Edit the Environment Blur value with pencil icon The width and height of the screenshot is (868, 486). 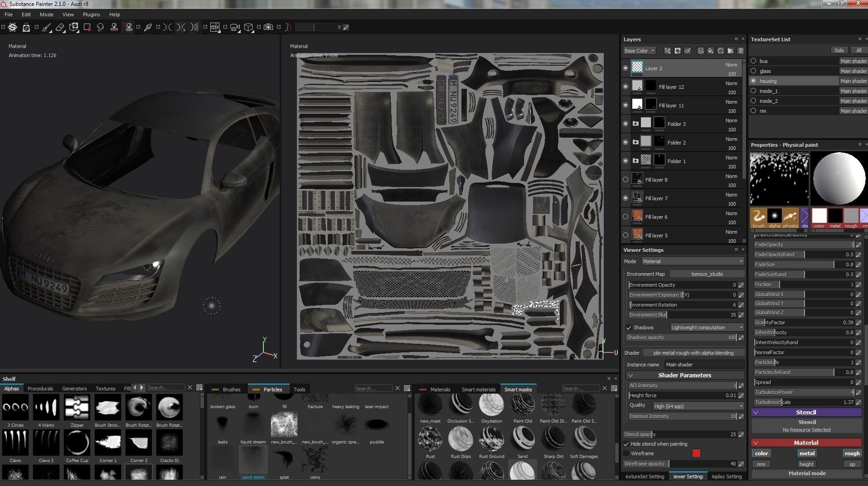[x=741, y=315]
